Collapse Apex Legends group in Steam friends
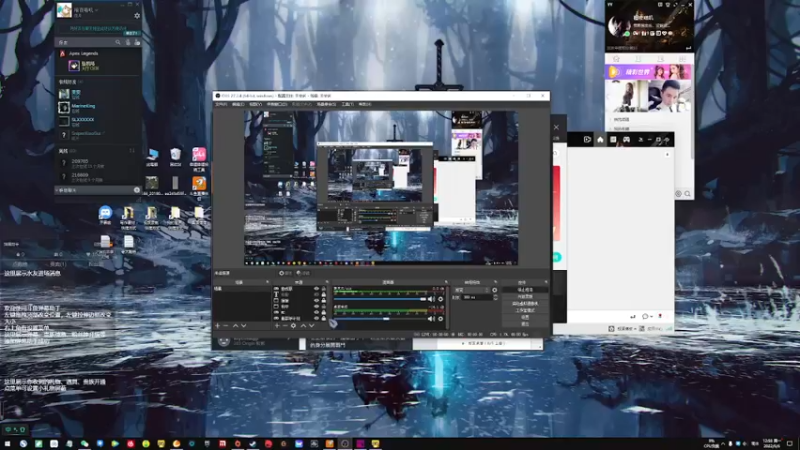800x450 pixels. tap(82, 53)
